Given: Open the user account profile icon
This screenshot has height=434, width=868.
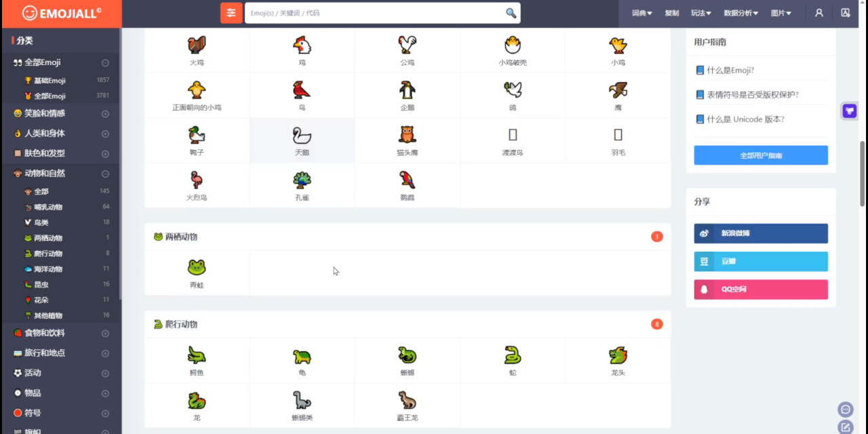Looking at the screenshot, I should pos(819,13).
